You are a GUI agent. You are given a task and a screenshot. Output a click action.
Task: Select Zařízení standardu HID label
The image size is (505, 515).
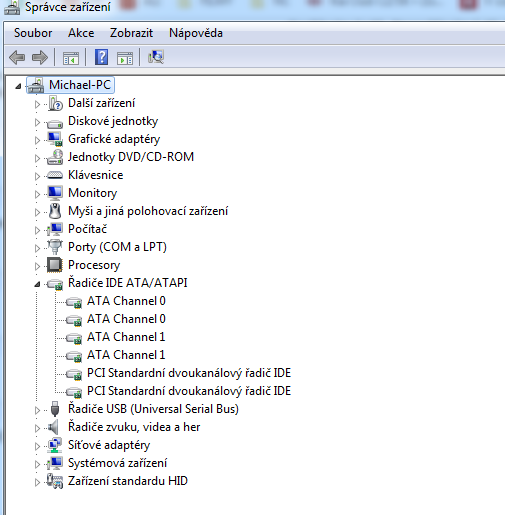[128, 481]
